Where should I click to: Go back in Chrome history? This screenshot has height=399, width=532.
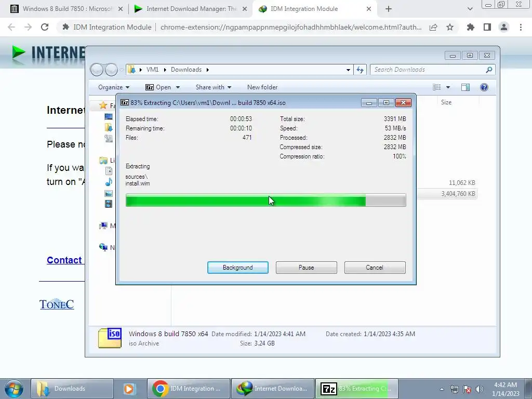11,27
